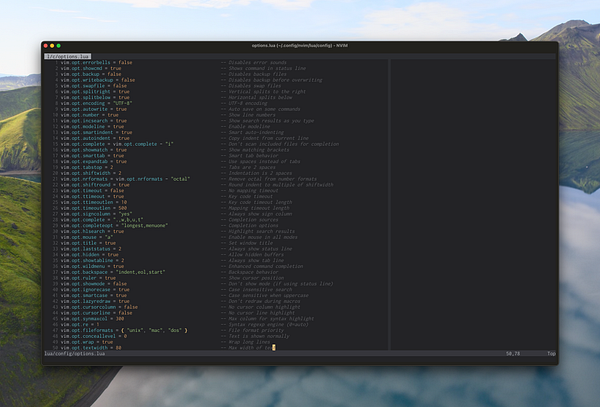Click the block cursor at end of line 50

274,347
